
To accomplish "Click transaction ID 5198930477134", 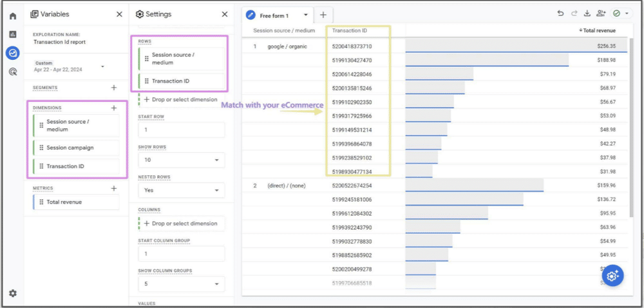I will pos(352,171).
